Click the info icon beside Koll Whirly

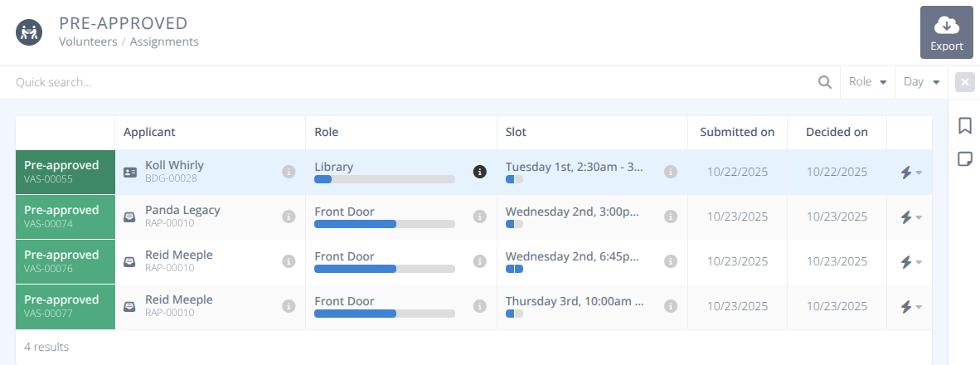(x=289, y=172)
